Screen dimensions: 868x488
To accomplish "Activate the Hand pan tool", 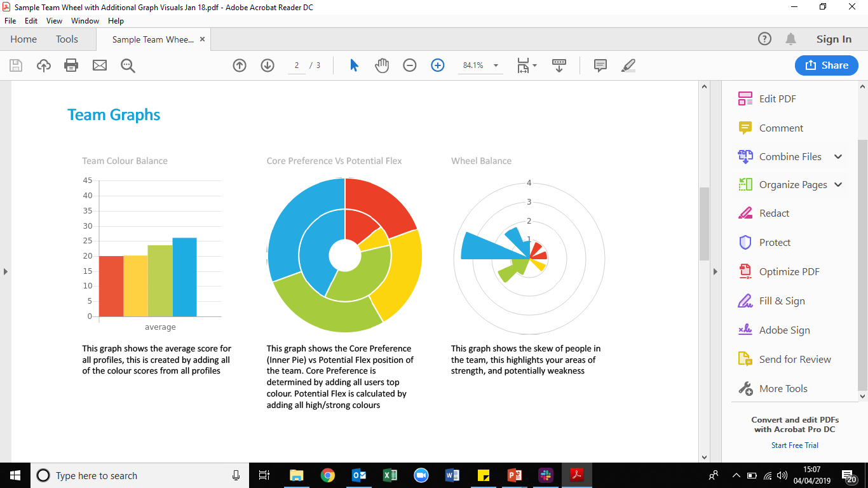I will click(382, 65).
